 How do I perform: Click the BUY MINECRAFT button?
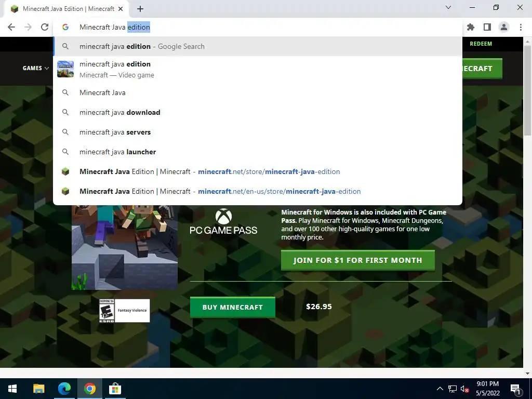pyautogui.click(x=232, y=307)
